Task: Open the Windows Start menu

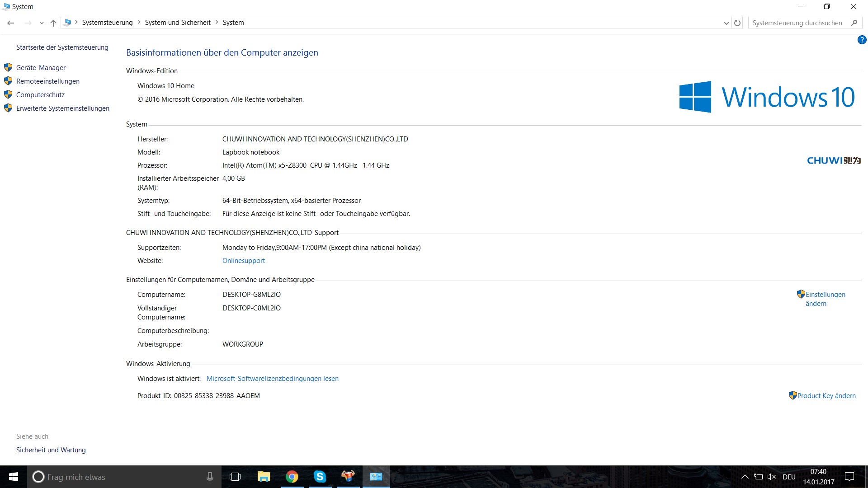Action: [14, 477]
